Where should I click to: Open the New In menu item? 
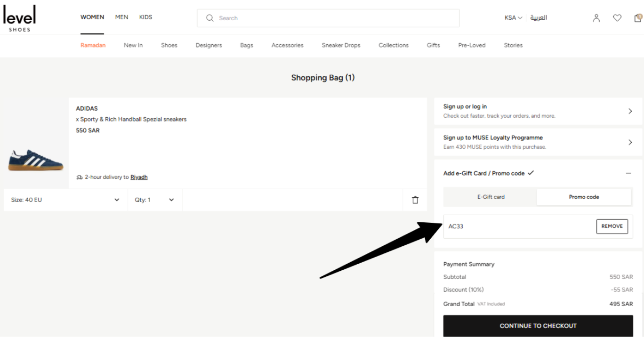click(133, 45)
